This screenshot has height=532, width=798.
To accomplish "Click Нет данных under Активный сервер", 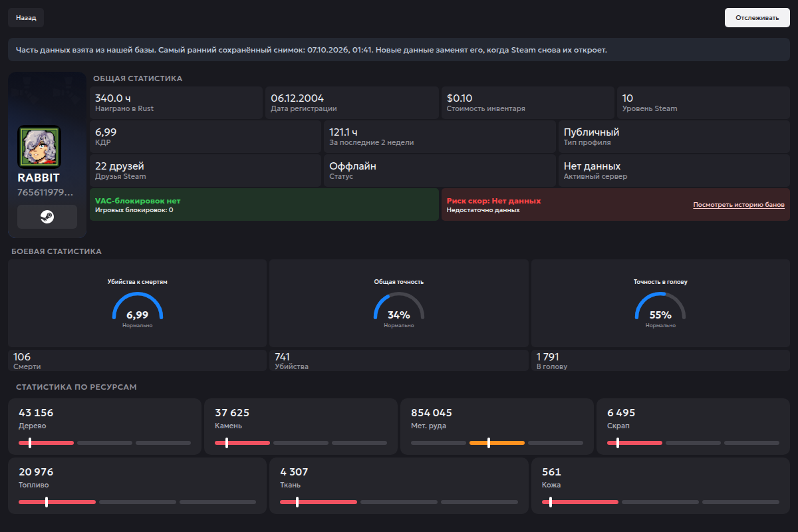I will (x=592, y=166).
